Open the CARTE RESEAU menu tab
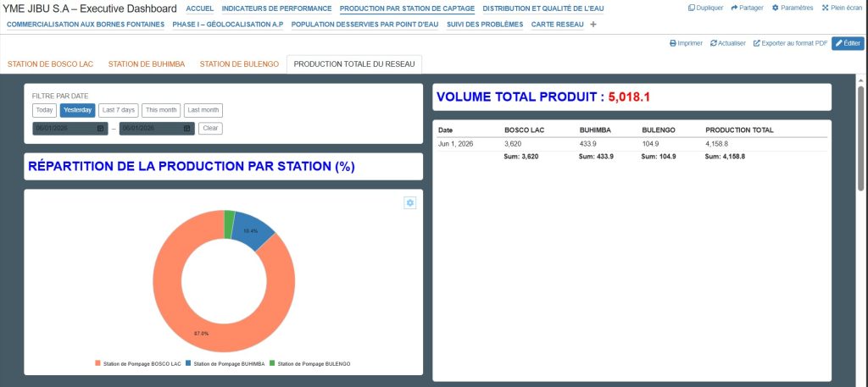 pos(557,25)
